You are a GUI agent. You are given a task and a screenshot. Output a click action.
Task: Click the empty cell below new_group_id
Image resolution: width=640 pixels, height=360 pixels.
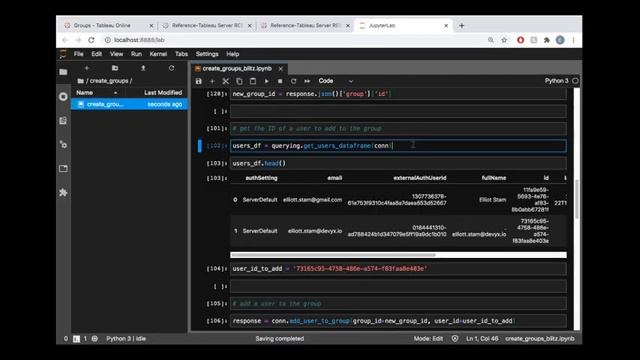(x=398, y=111)
